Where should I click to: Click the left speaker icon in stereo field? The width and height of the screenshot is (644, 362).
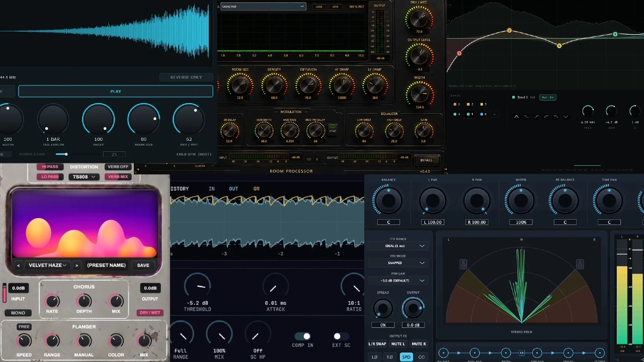pyautogui.click(x=463, y=264)
